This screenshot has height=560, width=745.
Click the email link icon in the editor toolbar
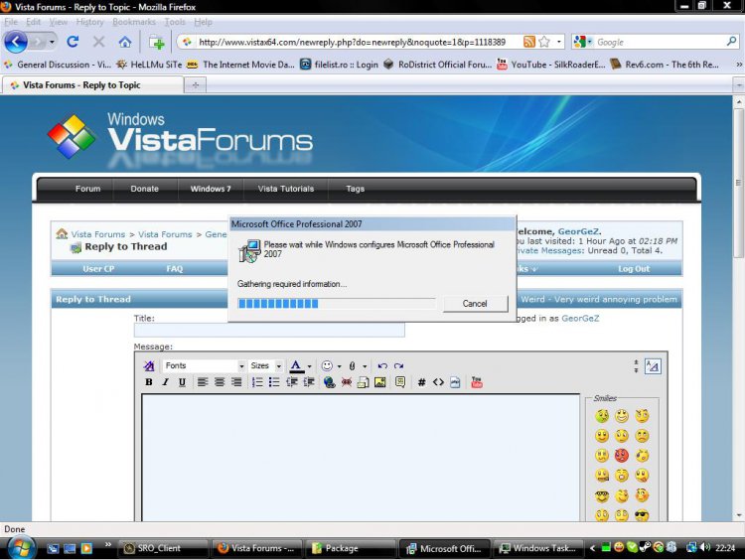[363, 382]
